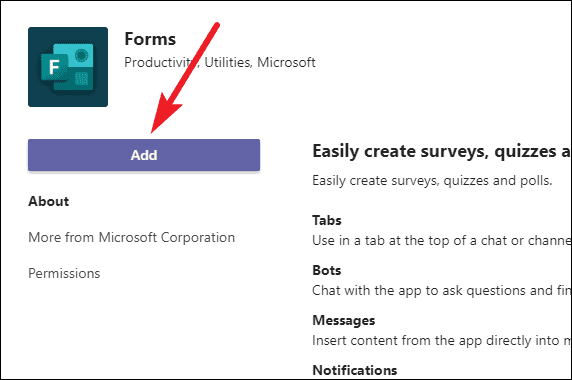
Task: Click the Forms app logo icon
Action: click(x=68, y=67)
